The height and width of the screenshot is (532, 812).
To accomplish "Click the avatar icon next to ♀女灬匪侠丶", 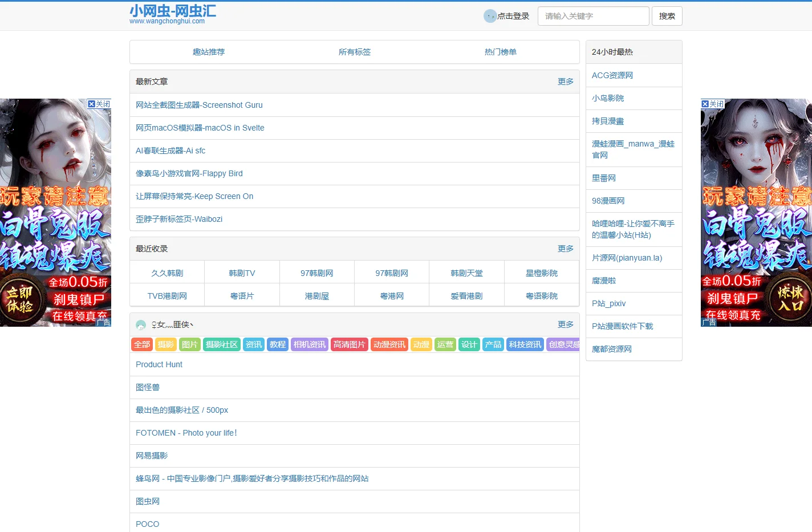I will pos(141,325).
